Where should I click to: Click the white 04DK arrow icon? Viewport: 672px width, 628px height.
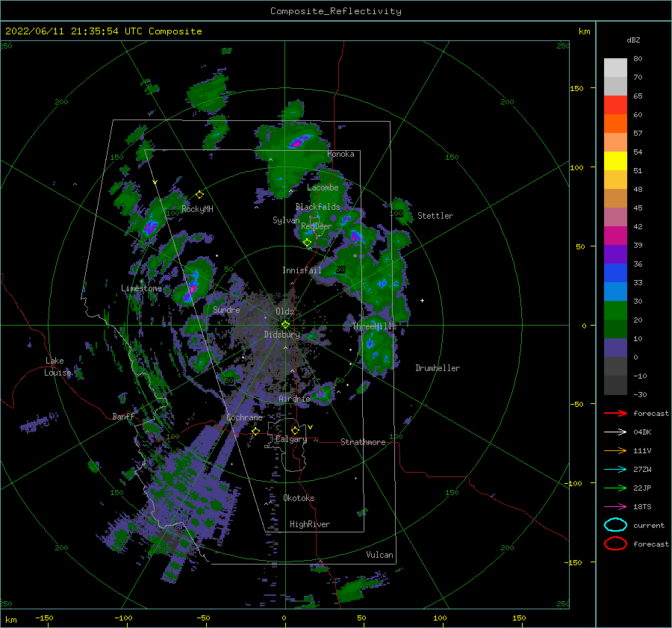click(615, 432)
